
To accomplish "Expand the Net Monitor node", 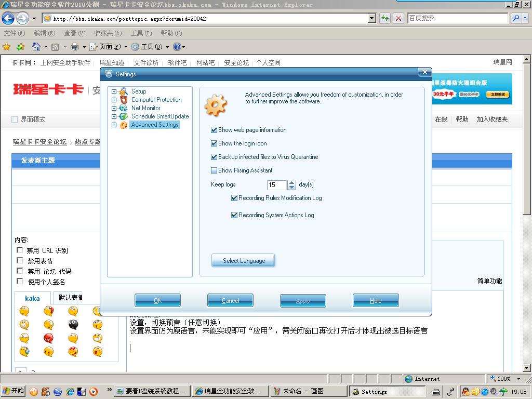I will tap(114, 108).
